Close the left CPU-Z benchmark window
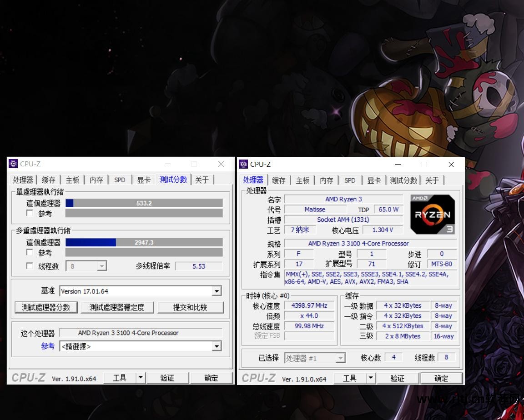This screenshot has height=420, width=524. point(221,164)
